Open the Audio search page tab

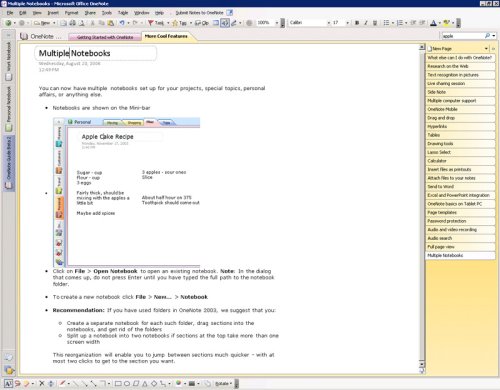(461, 238)
